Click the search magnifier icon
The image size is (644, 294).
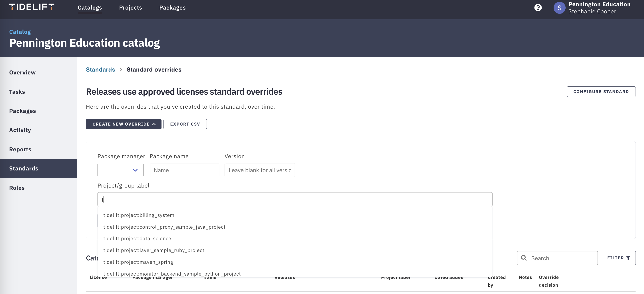(x=524, y=258)
